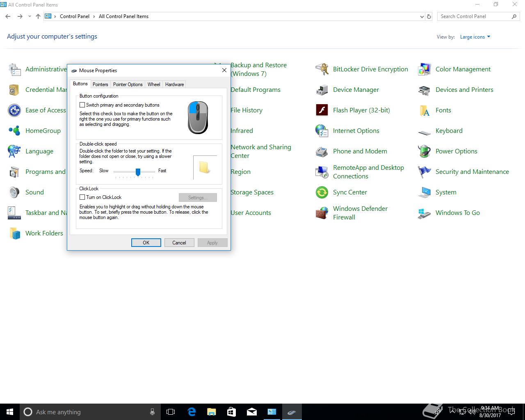Click the double-click speed slider handle
This screenshot has height=420, width=525.
pos(138,171)
